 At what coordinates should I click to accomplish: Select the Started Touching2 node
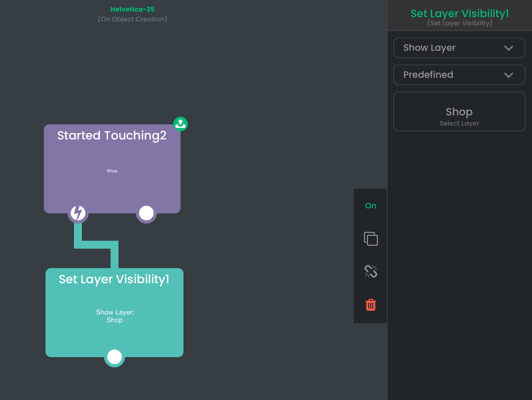112,169
